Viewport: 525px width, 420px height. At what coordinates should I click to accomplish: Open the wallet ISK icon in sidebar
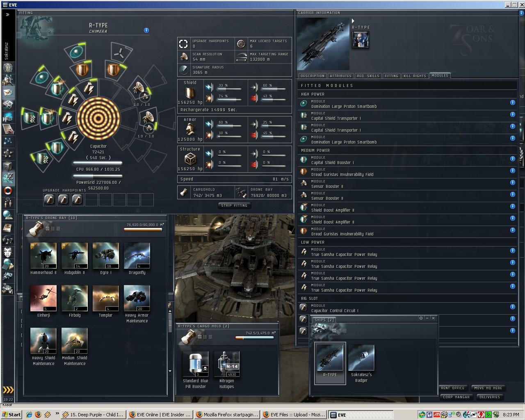tap(8, 178)
